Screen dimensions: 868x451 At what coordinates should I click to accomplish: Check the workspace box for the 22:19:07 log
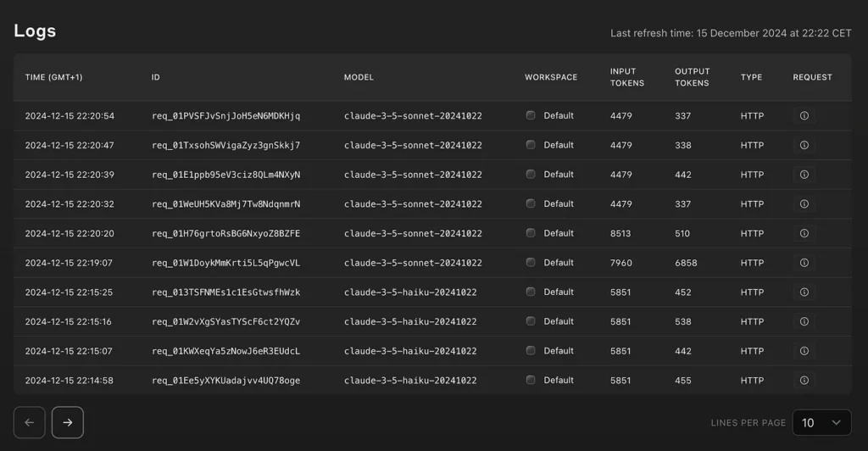pyautogui.click(x=531, y=263)
